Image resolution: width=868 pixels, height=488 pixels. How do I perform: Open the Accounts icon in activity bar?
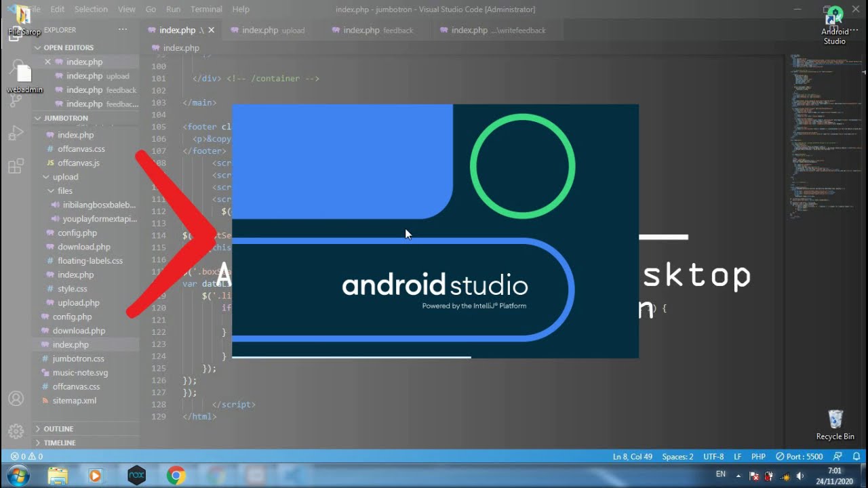[15, 399]
